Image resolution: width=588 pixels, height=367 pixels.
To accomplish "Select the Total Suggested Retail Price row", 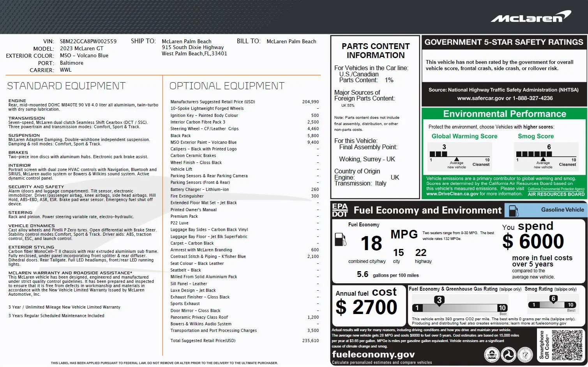I will (244, 341).
